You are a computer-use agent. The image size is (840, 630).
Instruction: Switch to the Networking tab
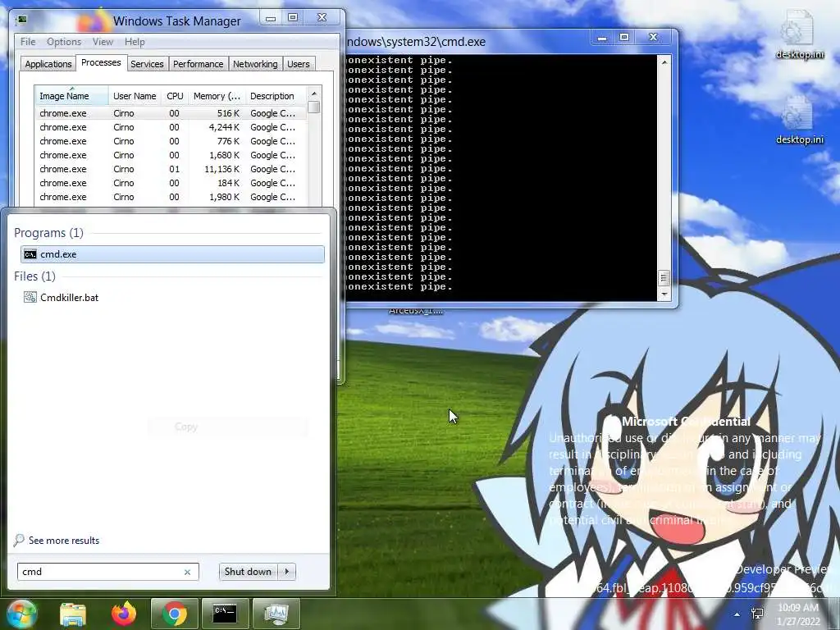255,64
